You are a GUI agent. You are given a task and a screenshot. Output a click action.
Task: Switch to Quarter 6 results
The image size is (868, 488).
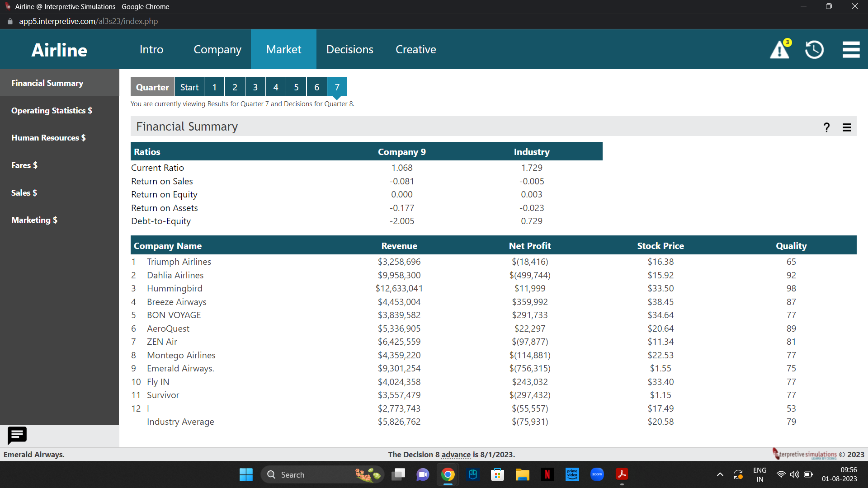(316, 87)
